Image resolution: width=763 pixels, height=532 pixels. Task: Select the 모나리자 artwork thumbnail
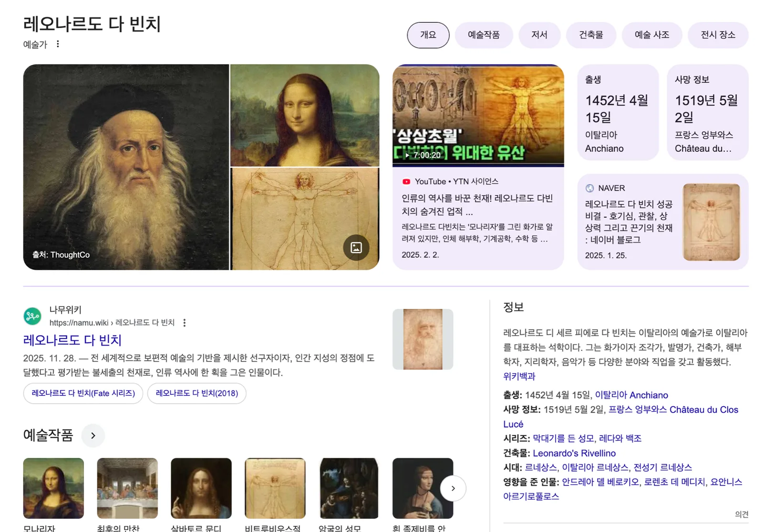(x=53, y=488)
